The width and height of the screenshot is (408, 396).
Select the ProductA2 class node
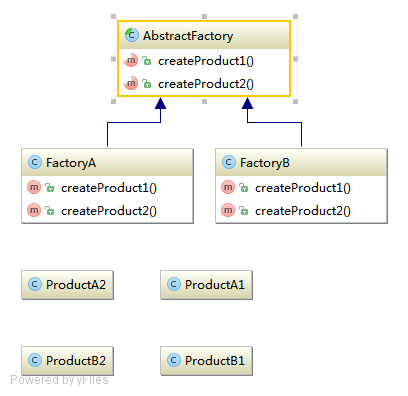pyautogui.click(x=67, y=285)
